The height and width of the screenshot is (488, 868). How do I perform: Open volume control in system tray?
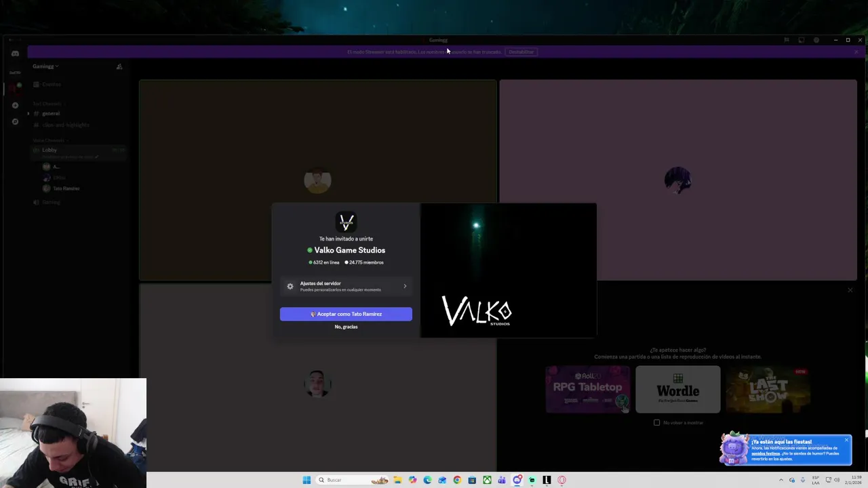[x=837, y=480]
